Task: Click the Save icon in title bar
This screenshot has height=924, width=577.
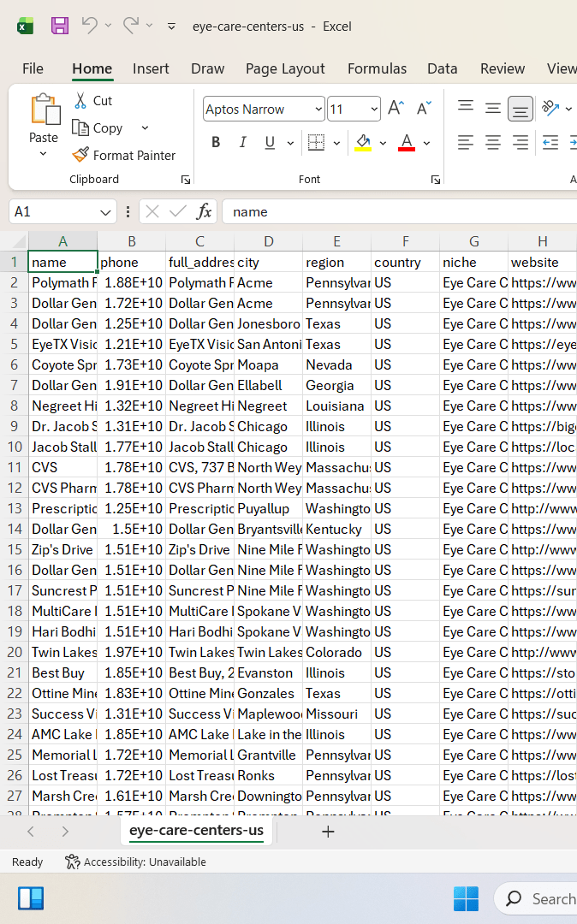Action: point(60,26)
